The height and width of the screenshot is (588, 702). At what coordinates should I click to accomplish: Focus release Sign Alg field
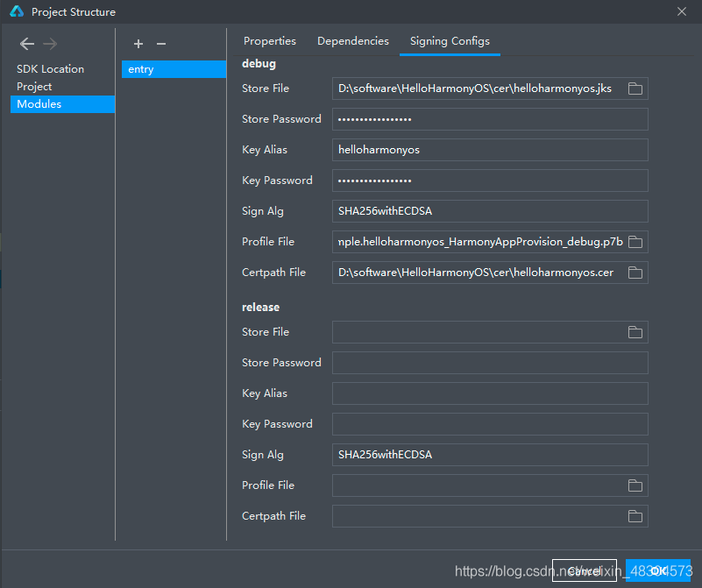[490, 455]
